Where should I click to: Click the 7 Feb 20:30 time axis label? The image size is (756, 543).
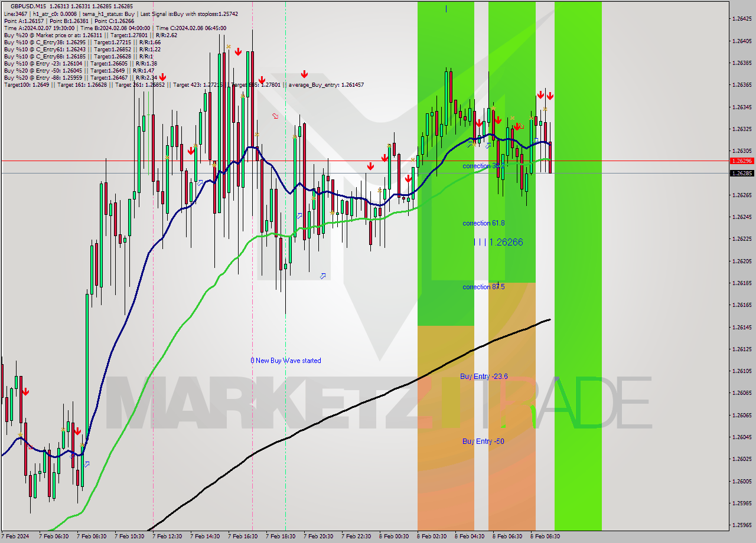click(x=318, y=537)
